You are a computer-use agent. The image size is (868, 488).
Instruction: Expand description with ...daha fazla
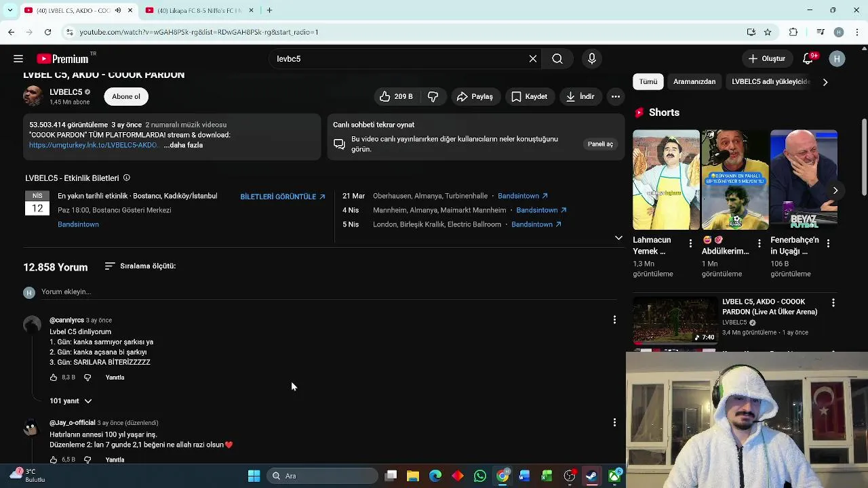[183, 145]
